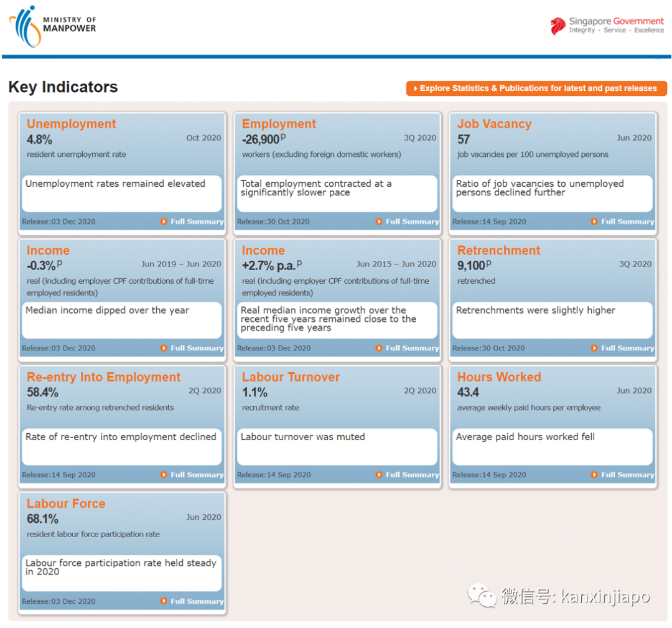Screen dimensions: 672x628
Task: Click the Ministry of Manpower logo
Action: click(x=53, y=26)
